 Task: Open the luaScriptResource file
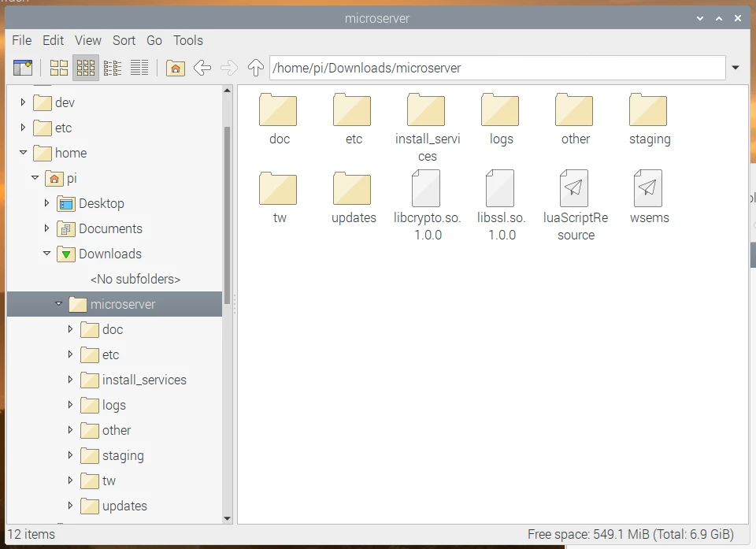574,191
